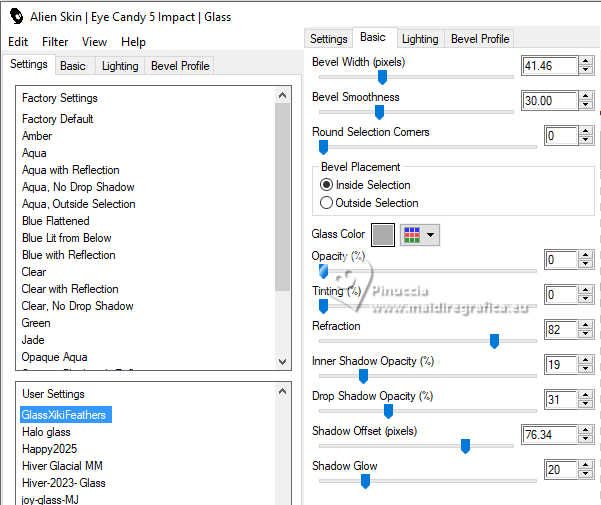Click User Settings list scroll up arrow

282,392
